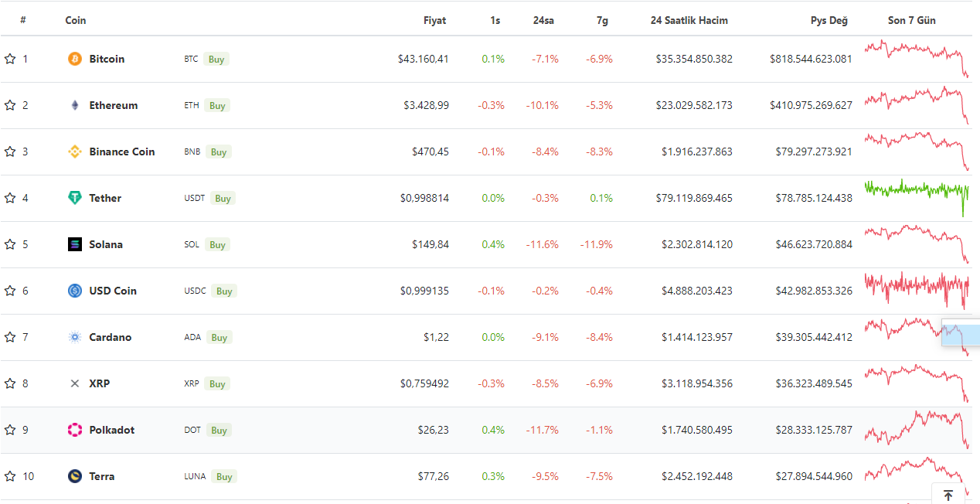Viewport: 980px width, 504px height.
Task: Click Cardano market cap $39.305.442.412
Action: (x=814, y=337)
